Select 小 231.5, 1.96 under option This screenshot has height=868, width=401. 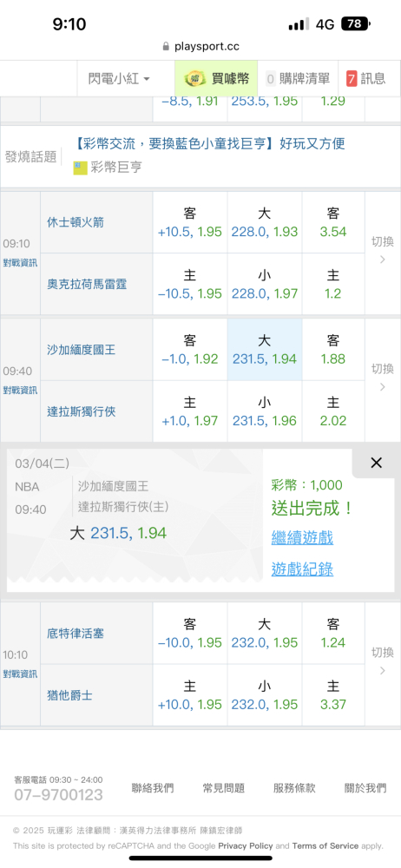coord(264,411)
